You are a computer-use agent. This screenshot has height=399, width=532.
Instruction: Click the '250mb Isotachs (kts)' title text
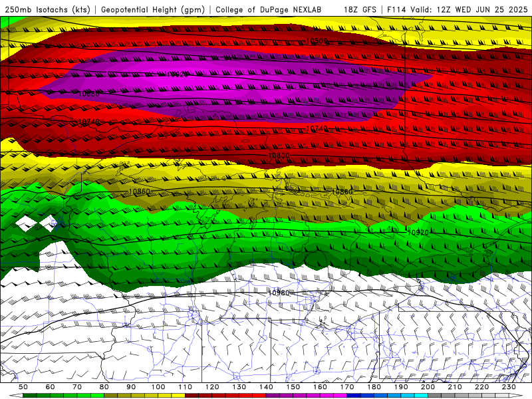(47, 9)
